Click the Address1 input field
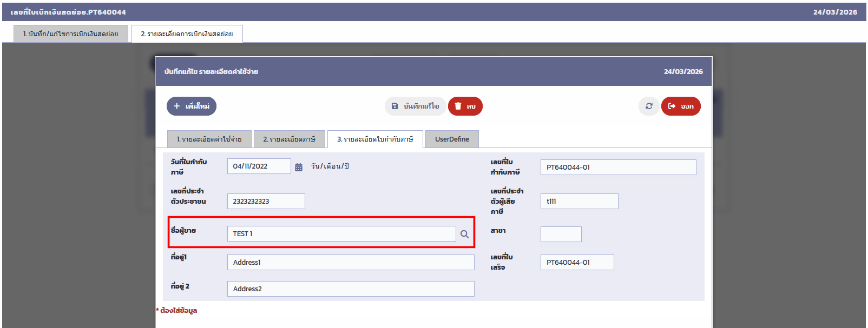Viewport: 868px width, 328px height. tap(350, 263)
